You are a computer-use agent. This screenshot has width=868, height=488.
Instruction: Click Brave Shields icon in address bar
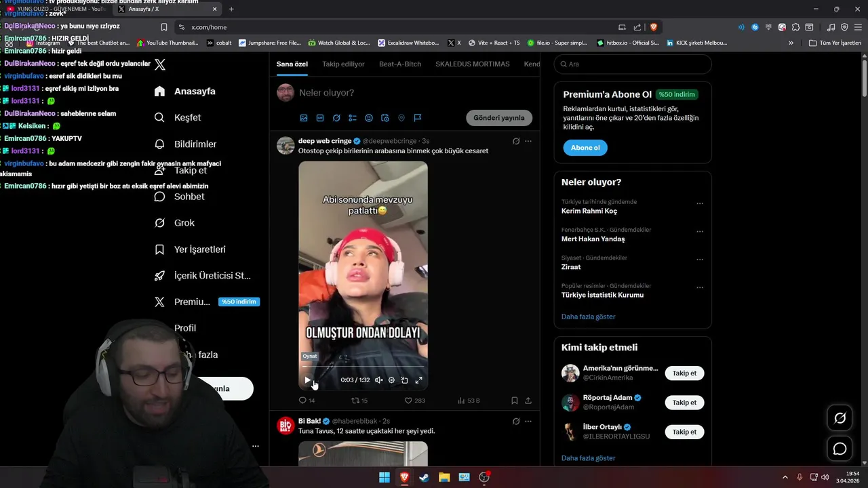[x=654, y=27]
